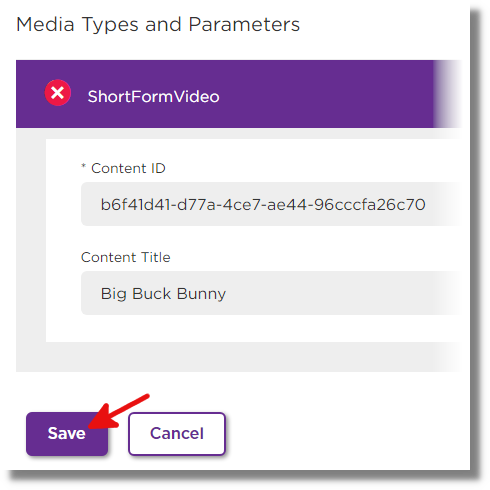Focus the Content ID input field
This screenshot has height=490, width=490.
(x=271, y=204)
